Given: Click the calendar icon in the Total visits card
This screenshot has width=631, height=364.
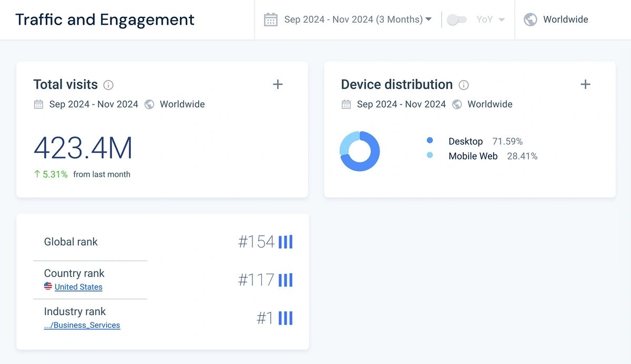Looking at the screenshot, I should tap(38, 104).
